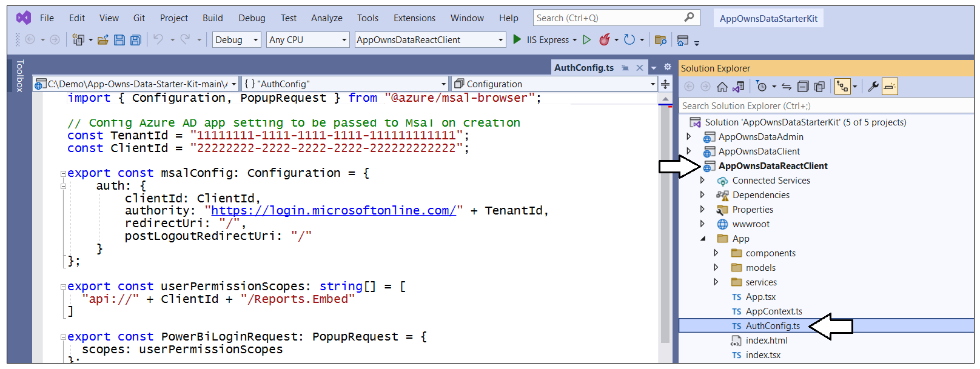980x369 pixels.
Task: Click the search magnifier icon
Action: tap(690, 18)
